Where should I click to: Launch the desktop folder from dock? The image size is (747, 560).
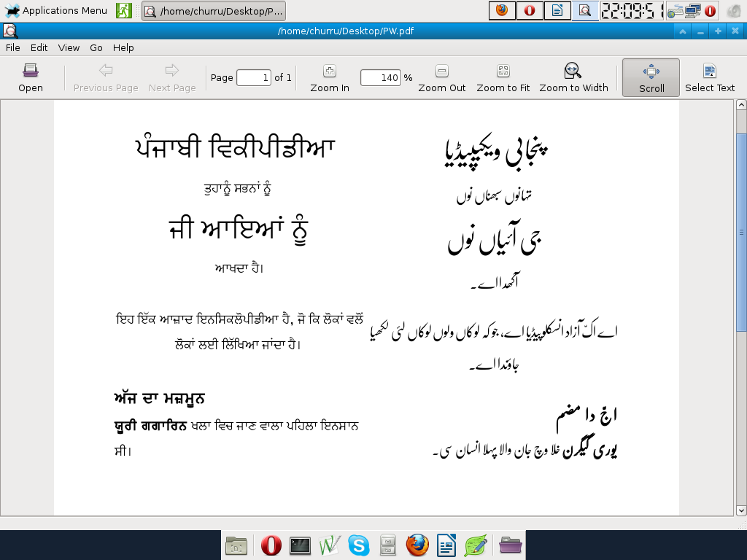236,545
